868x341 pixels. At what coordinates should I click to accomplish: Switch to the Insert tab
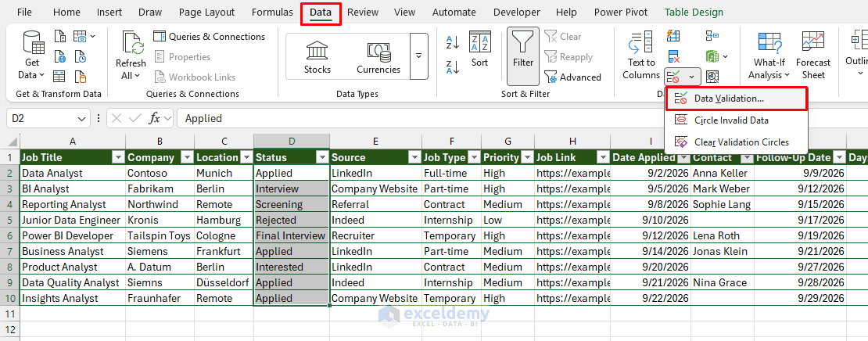pyautogui.click(x=109, y=13)
